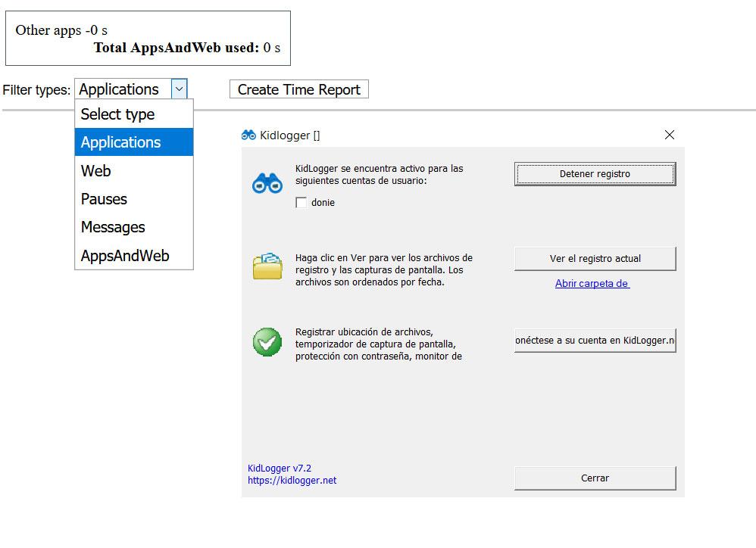This screenshot has width=756, height=548.
Task: Follow the Abrir carpeta de link
Action: [x=592, y=283]
